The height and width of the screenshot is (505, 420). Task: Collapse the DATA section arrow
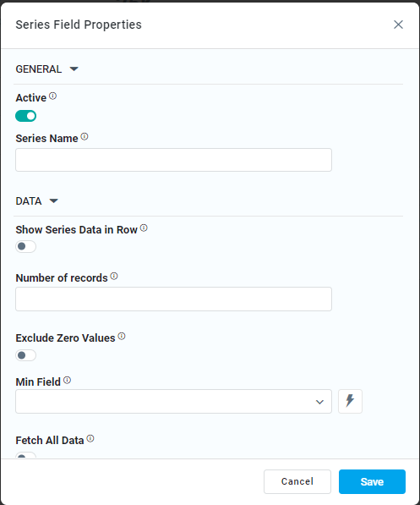[x=54, y=201]
